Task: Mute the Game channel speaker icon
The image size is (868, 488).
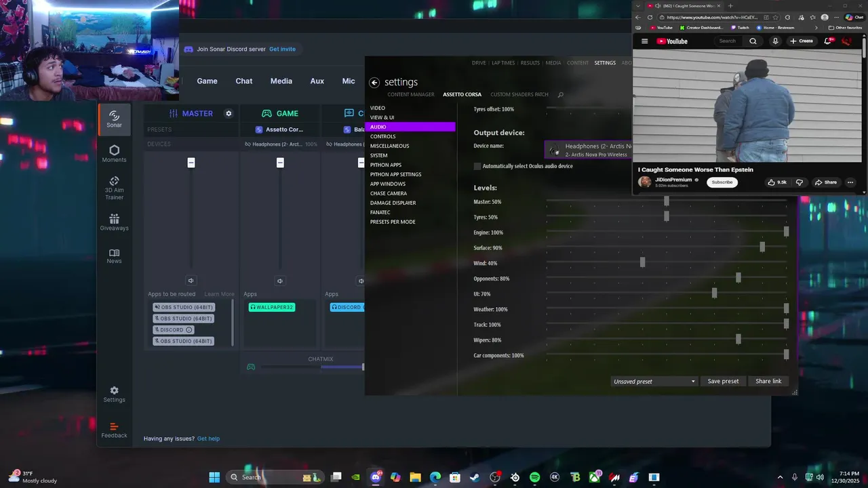Action: click(280, 281)
